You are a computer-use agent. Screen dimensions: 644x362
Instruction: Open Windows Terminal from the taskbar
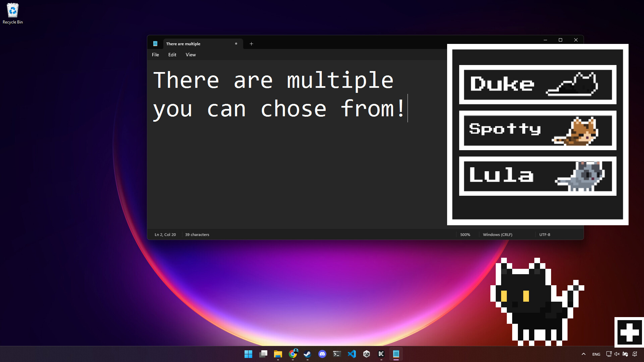tap(337, 354)
